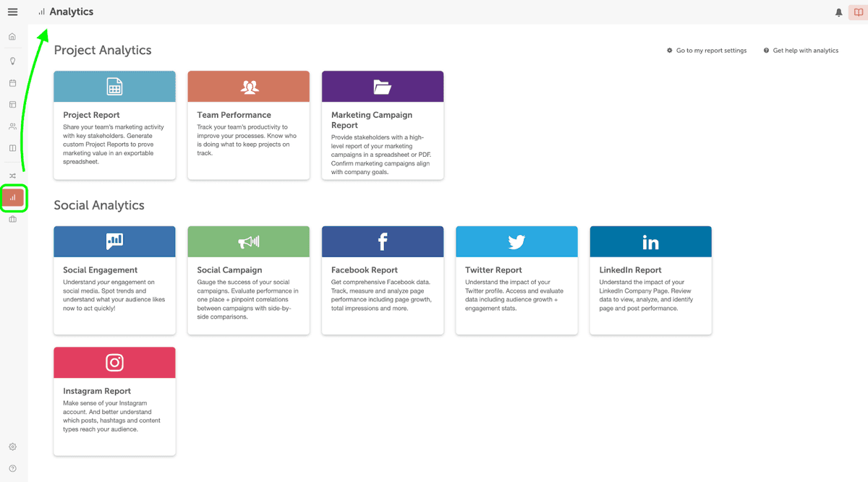Open the calendar from the sidebar

[12, 83]
